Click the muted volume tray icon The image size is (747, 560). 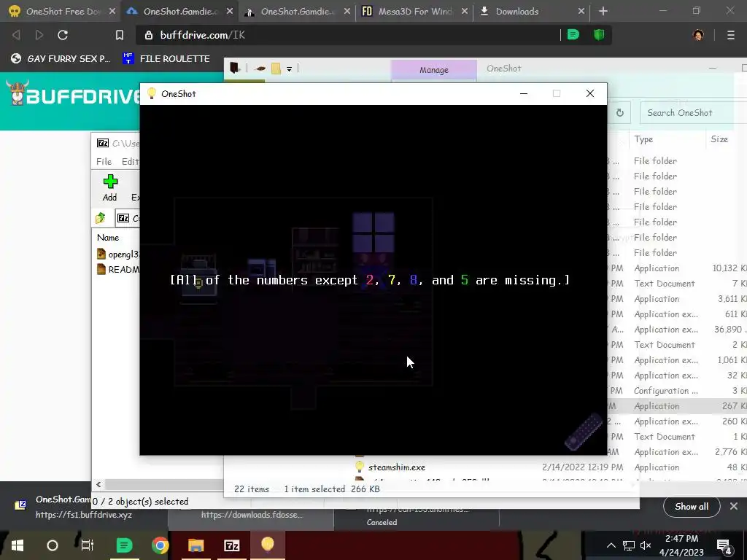tap(646, 545)
